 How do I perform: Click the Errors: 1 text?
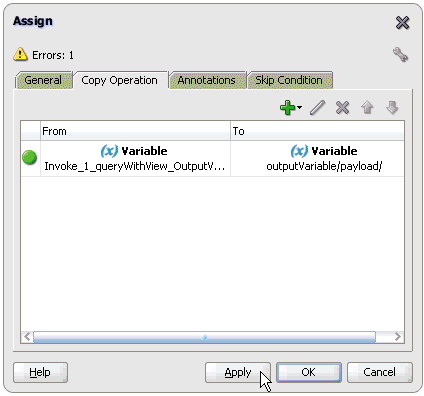53,55
